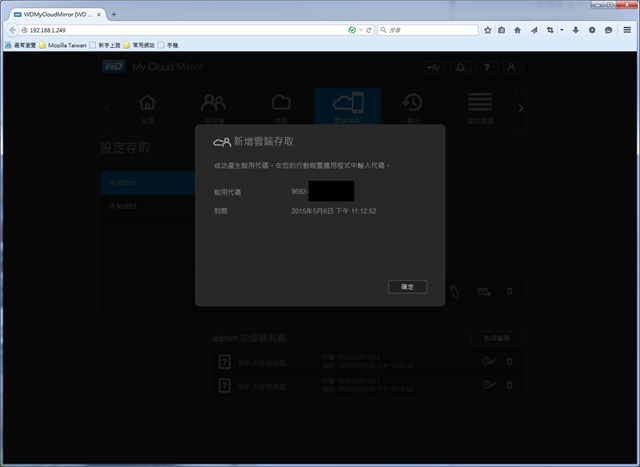Click status clock icon for code 4753-2420-7249
This screenshot has width=640, height=467.
pos(489,361)
